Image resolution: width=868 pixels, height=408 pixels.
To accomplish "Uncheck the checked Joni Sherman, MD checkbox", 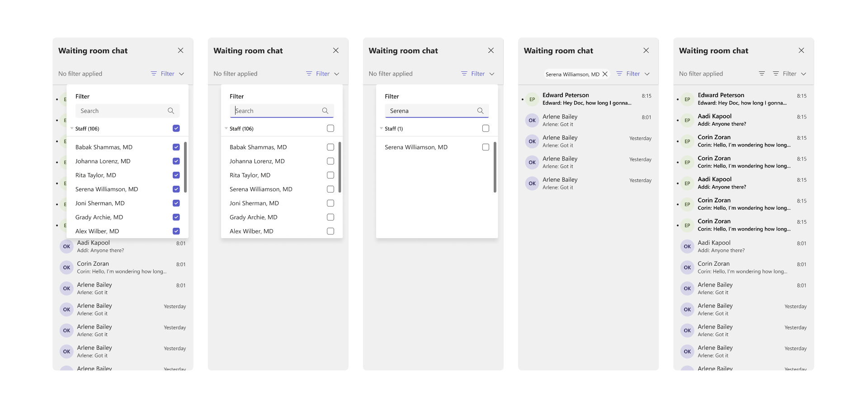I will (176, 203).
